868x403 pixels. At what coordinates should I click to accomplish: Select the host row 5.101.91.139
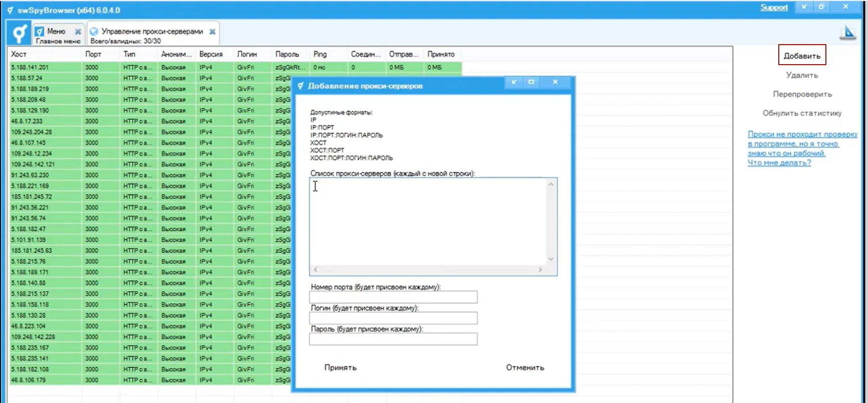pos(150,240)
